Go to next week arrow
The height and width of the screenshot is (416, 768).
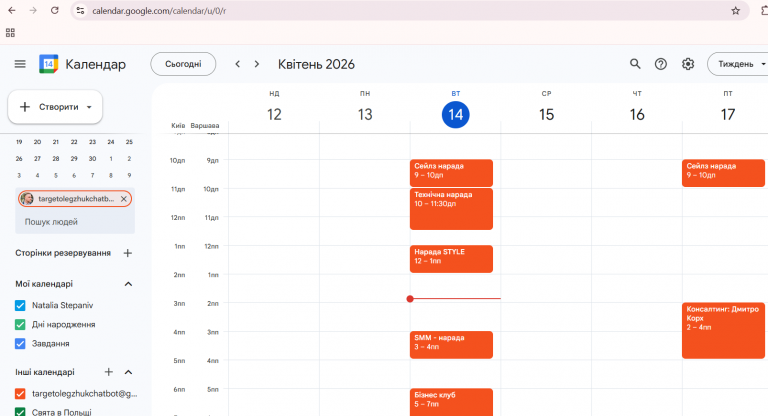tap(257, 64)
